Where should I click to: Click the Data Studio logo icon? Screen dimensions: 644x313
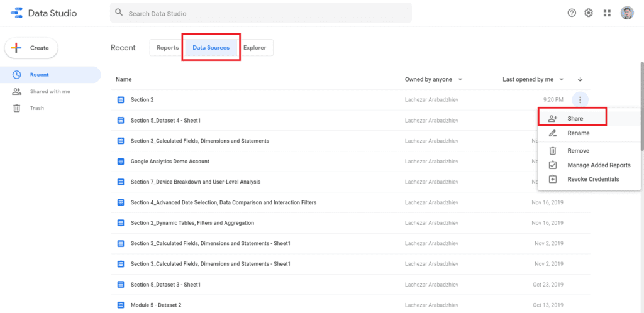click(x=16, y=13)
